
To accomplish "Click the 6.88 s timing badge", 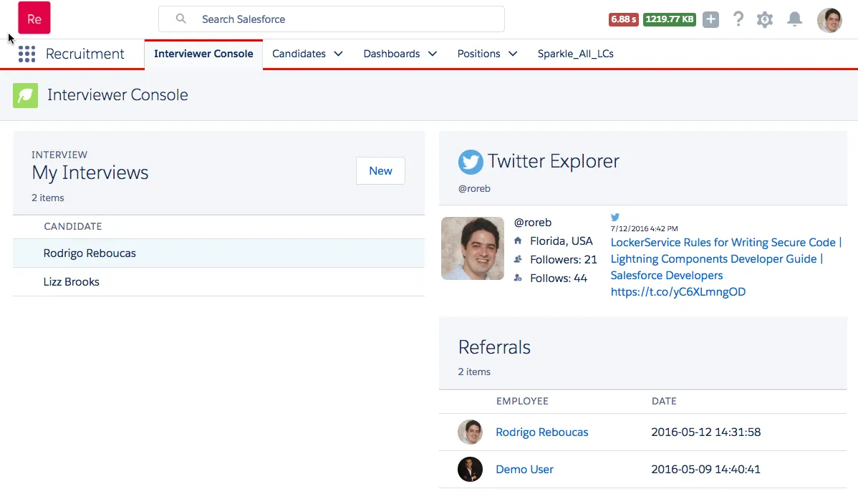I will [623, 19].
